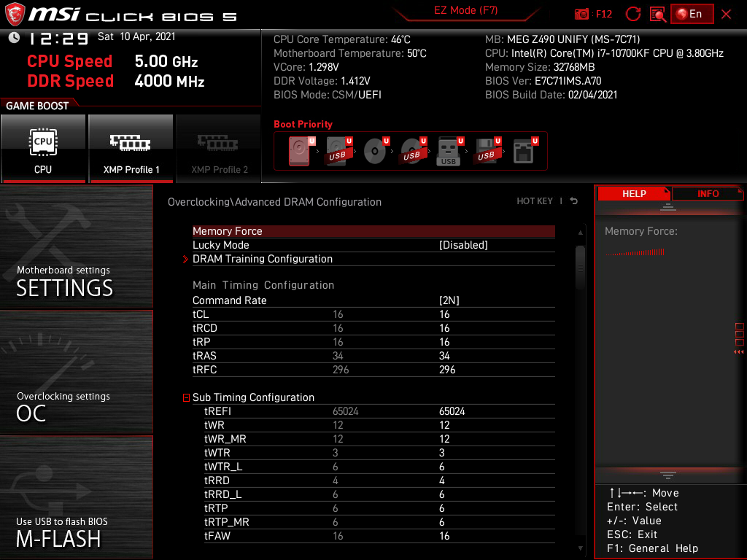747x560 pixels.
Task: Edit the tRAS value 34
Action: (x=444, y=356)
